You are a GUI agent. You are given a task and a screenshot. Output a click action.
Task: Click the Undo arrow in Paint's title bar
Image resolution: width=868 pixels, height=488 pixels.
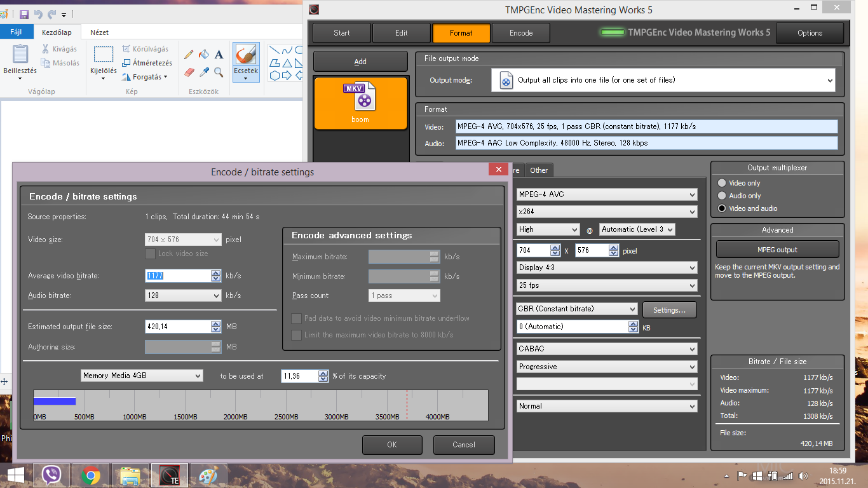38,14
